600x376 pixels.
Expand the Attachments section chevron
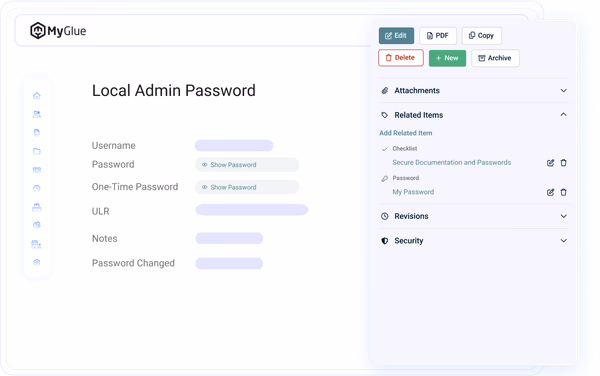coord(564,91)
